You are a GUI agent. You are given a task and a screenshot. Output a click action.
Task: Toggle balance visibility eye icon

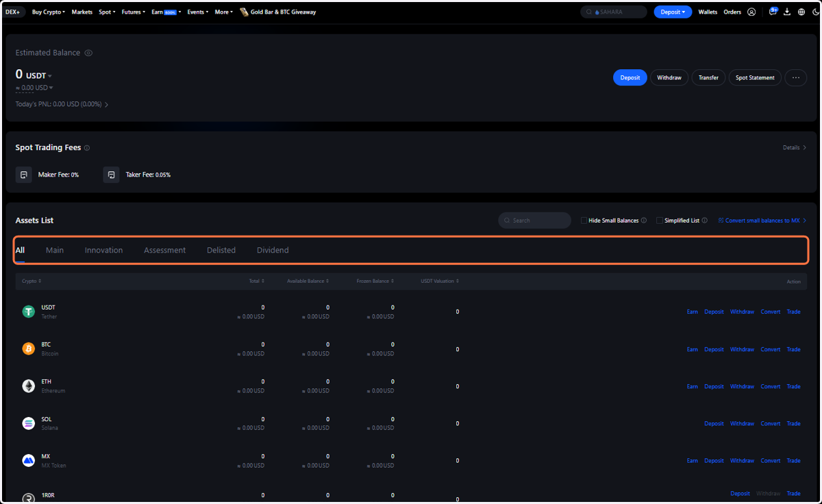88,53
